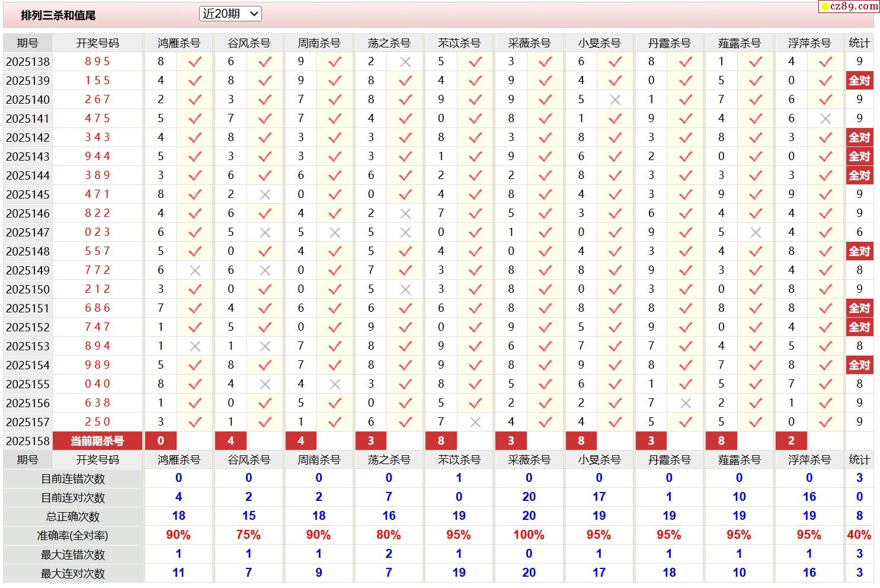Click the red check in 小旻 column, row 2025148

click(615, 251)
